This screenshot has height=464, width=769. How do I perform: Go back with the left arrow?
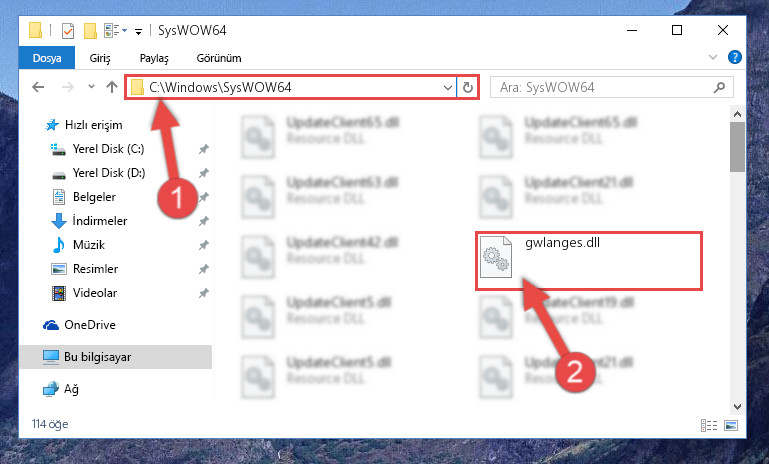coord(38,87)
